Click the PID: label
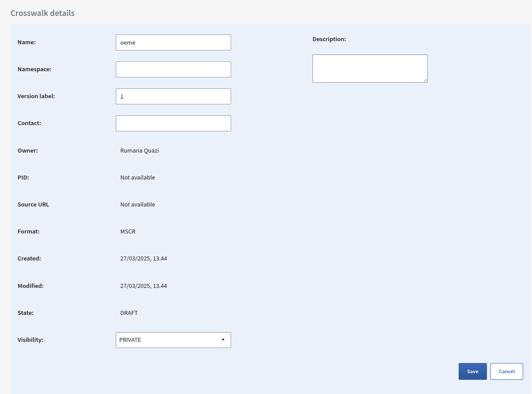Screen dimensions: 532x394 pos(23,177)
